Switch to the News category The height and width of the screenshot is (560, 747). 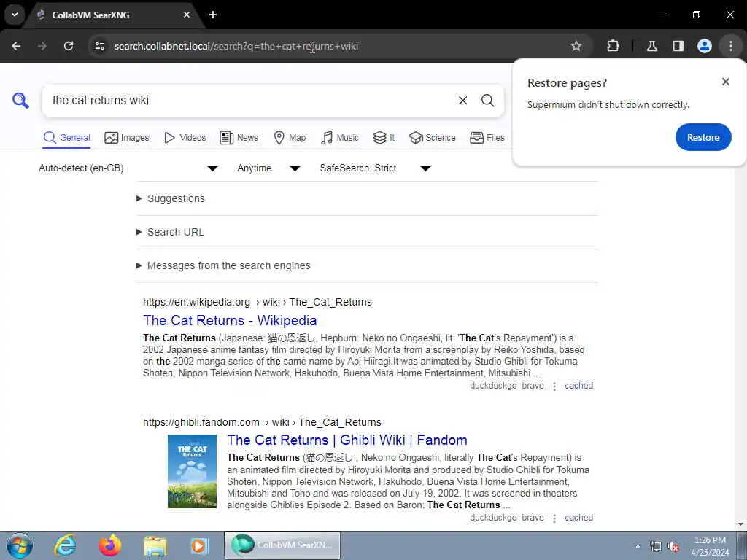click(239, 138)
